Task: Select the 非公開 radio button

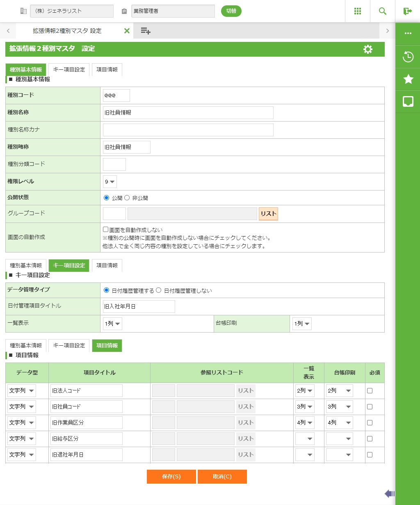Action: [127, 198]
